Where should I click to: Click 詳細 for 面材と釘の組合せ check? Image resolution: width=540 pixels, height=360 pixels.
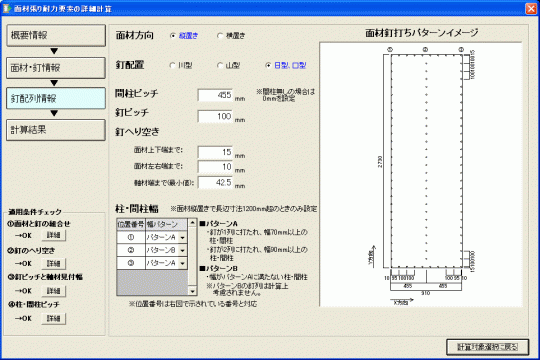coord(53,235)
